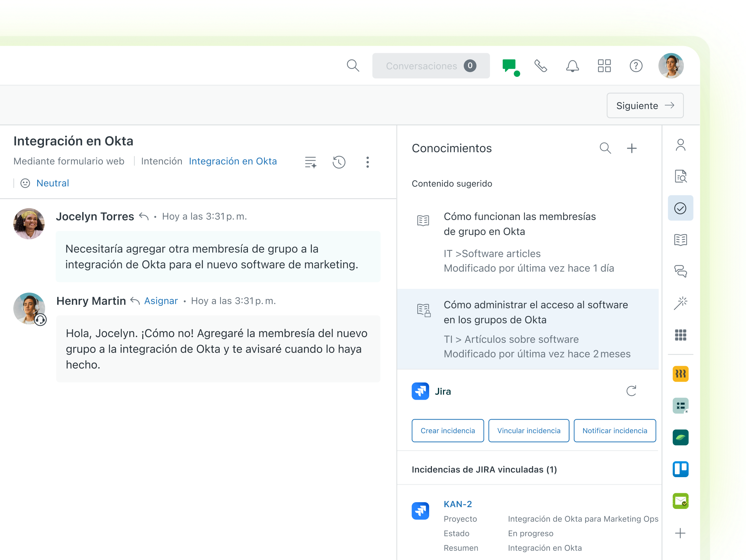
Task: Click the phone call icon
Action: (541, 66)
